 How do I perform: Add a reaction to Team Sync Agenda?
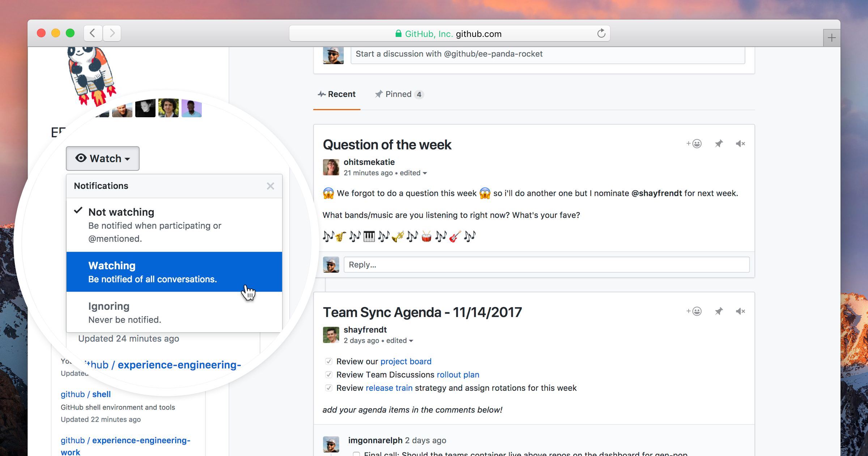[x=694, y=311]
